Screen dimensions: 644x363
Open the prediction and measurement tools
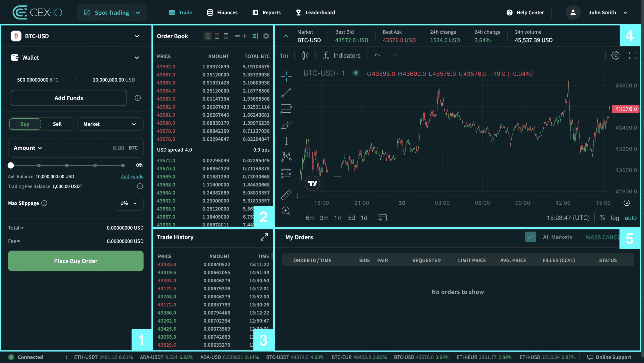286,173
